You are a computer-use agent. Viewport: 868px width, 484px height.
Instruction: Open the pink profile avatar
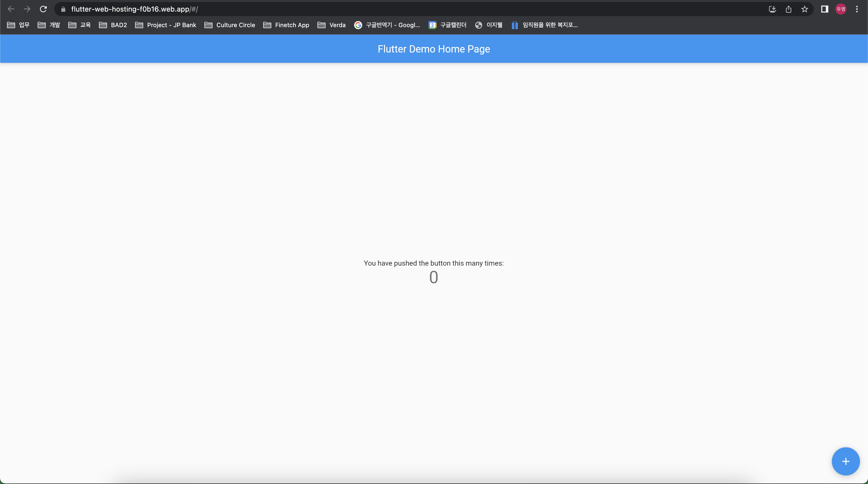841,9
